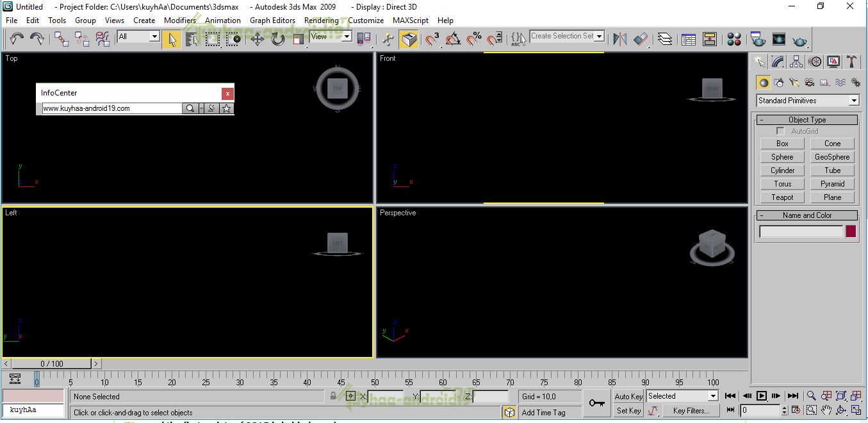Click the Redo arrow in main toolbar

(x=37, y=39)
